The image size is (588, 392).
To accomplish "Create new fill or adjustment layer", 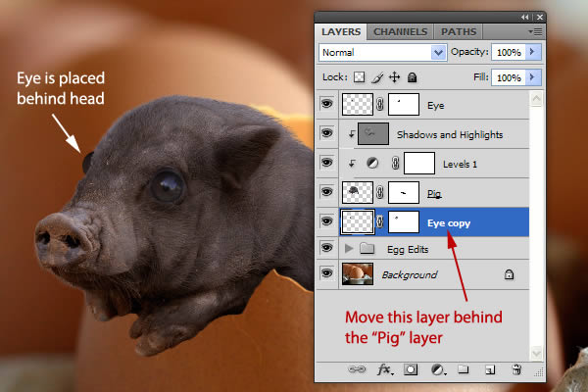I will (x=438, y=369).
